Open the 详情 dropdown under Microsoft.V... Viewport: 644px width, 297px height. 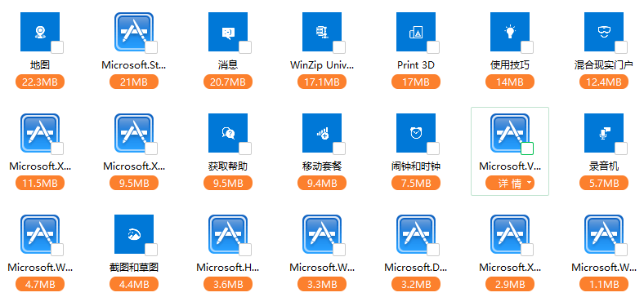[510, 183]
